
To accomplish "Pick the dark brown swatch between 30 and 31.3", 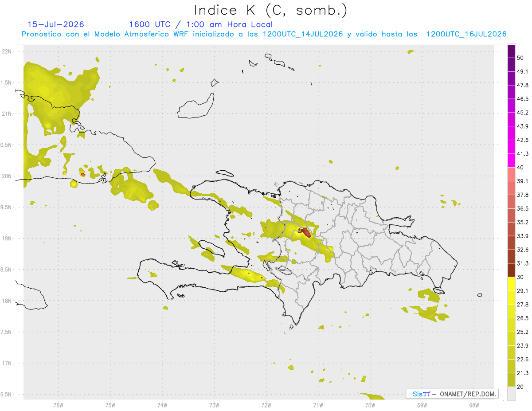I will point(511,270).
